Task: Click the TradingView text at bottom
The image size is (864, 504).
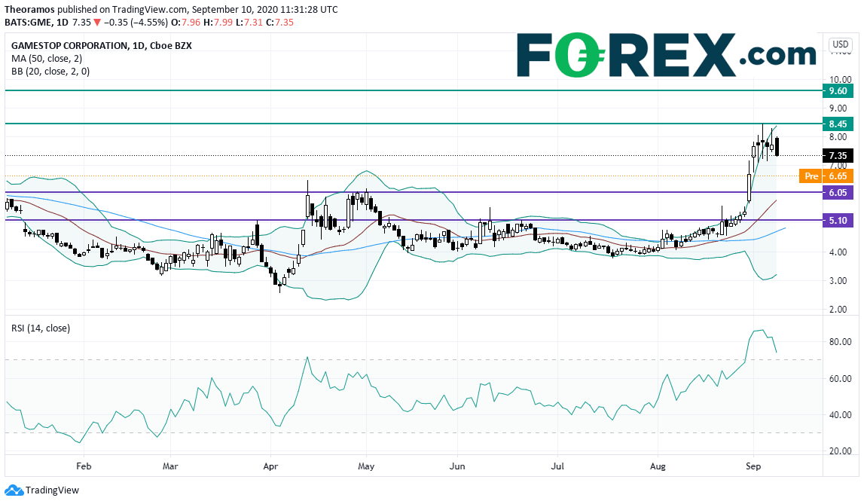Action: tap(52, 490)
